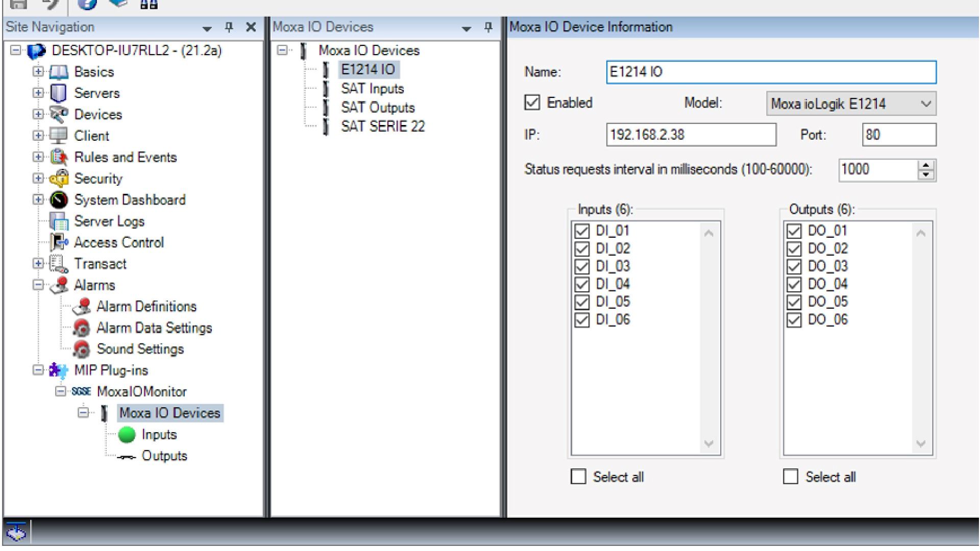Collapse the MIP Plug-ins node
This screenshot has height=551, width=980.
tap(38, 370)
